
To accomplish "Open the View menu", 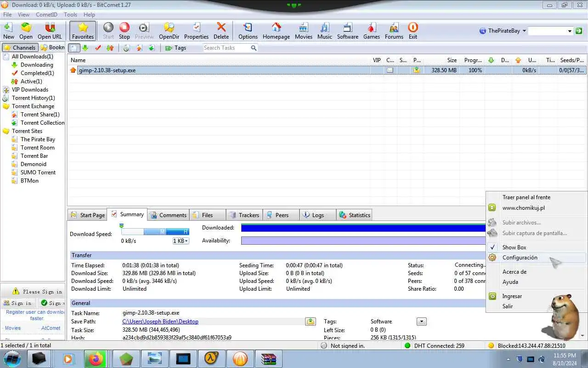I will (23, 15).
